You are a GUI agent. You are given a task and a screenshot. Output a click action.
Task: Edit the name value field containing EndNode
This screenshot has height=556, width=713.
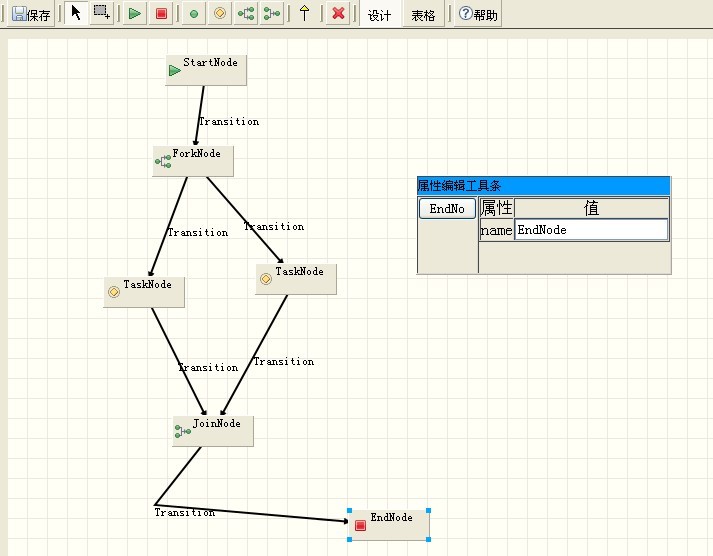[x=590, y=230]
